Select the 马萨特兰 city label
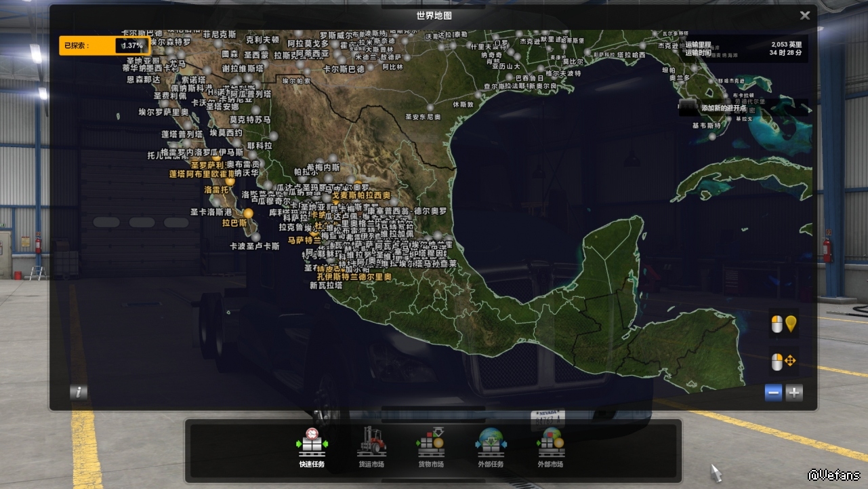Screen dimensions: 868x489 coord(304,240)
